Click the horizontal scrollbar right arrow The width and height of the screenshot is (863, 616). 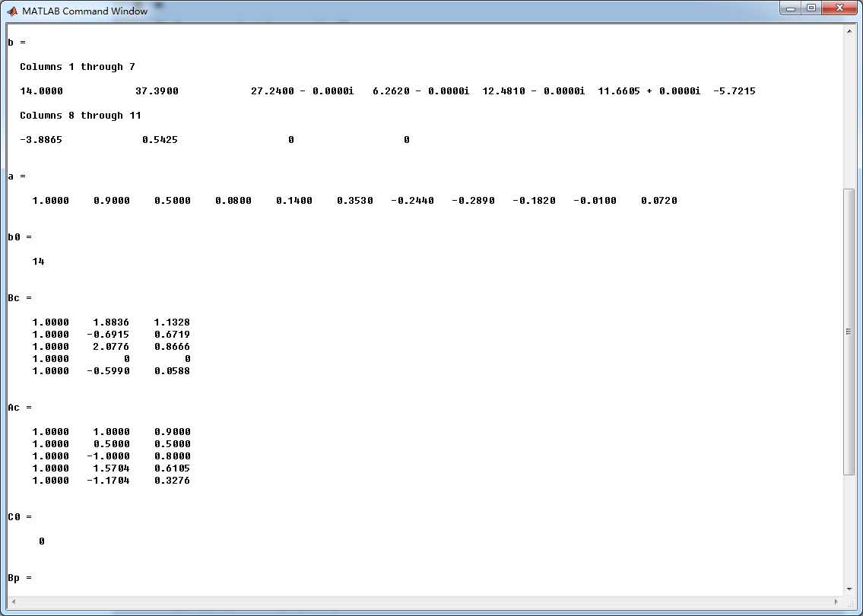point(836,602)
